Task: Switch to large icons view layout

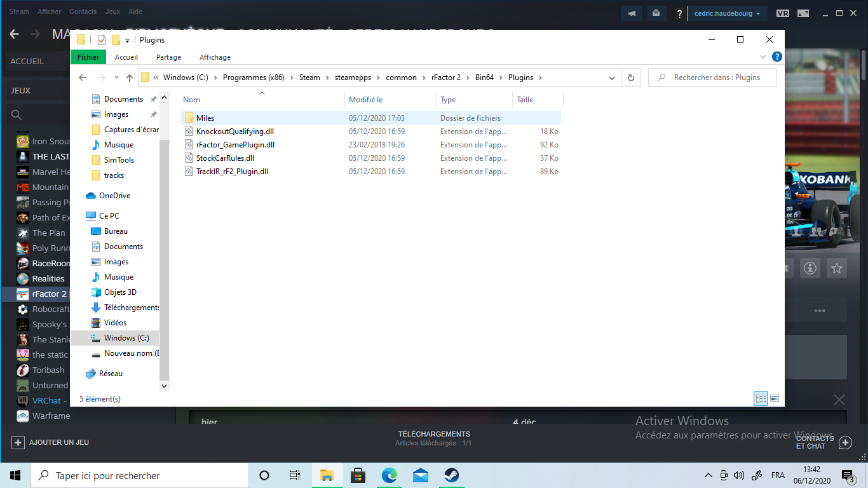Action: point(775,398)
